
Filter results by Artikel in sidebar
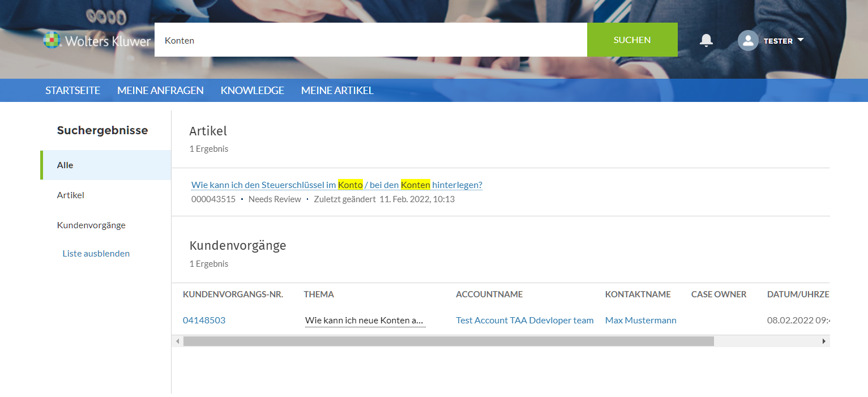pos(71,195)
